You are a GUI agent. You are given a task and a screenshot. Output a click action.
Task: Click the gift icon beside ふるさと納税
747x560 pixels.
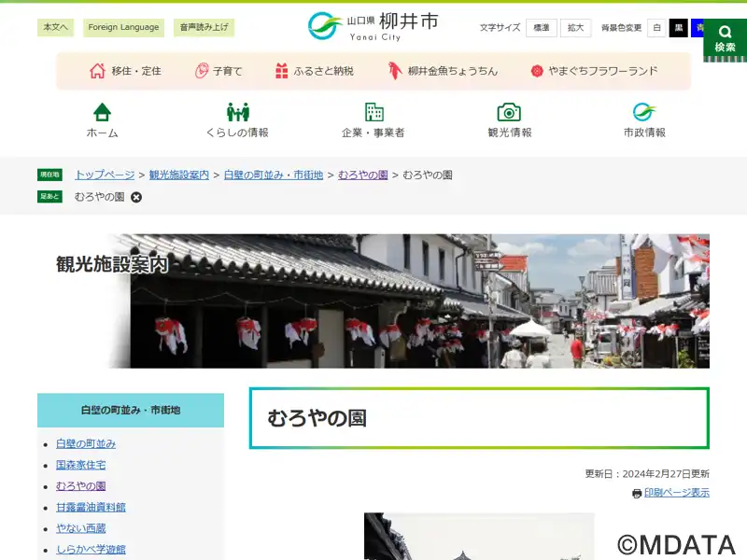click(x=282, y=71)
